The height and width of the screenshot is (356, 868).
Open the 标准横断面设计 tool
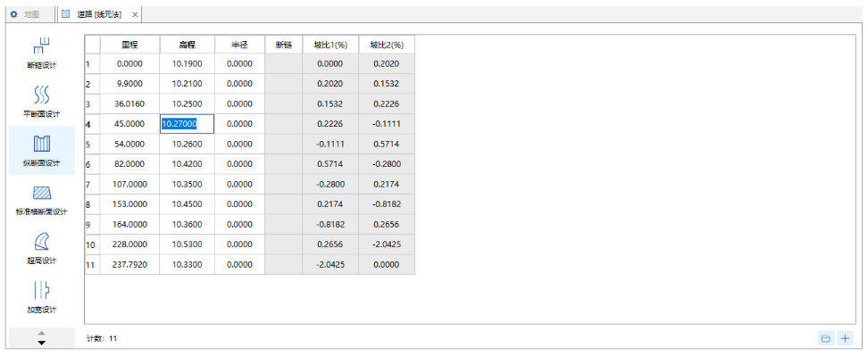coord(41,200)
